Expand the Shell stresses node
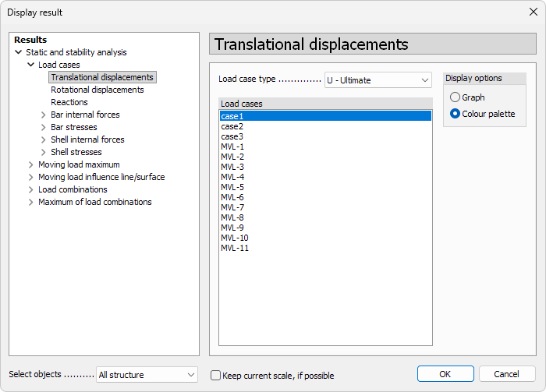The width and height of the screenshot is (546, 392). 43,152
